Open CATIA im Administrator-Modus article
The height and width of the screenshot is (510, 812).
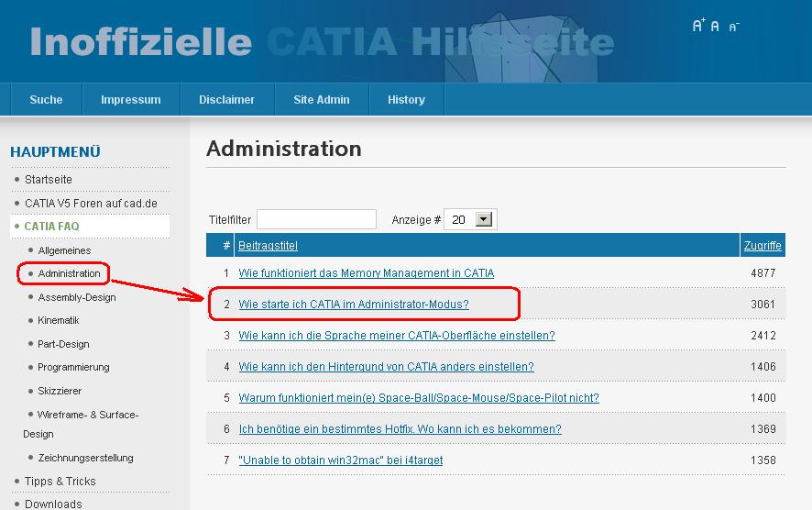point(354,305)
